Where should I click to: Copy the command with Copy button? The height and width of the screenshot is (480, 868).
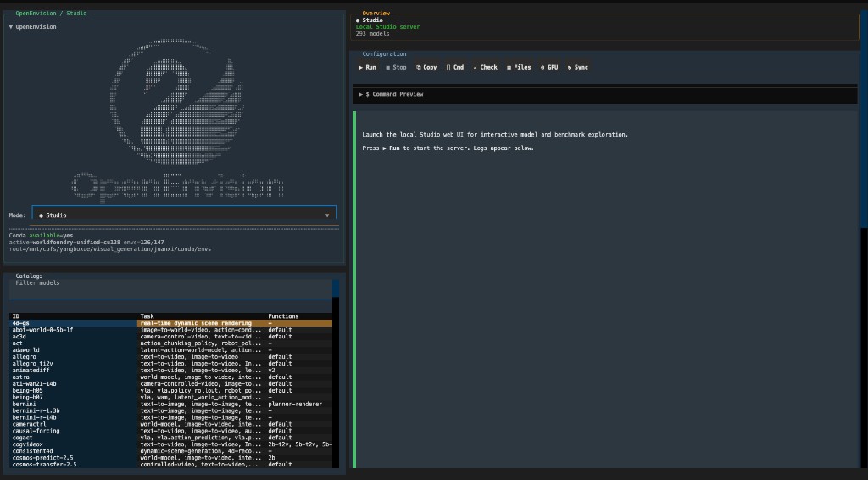(x=426, y=68)
